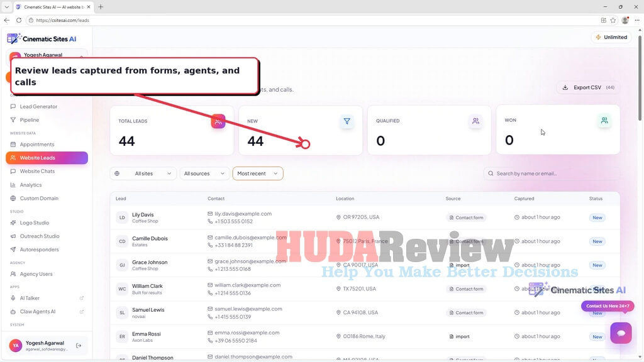Click lily.davis@example.com email
Image resolution: width=644 pixels, height=362 pixels.
243,214
